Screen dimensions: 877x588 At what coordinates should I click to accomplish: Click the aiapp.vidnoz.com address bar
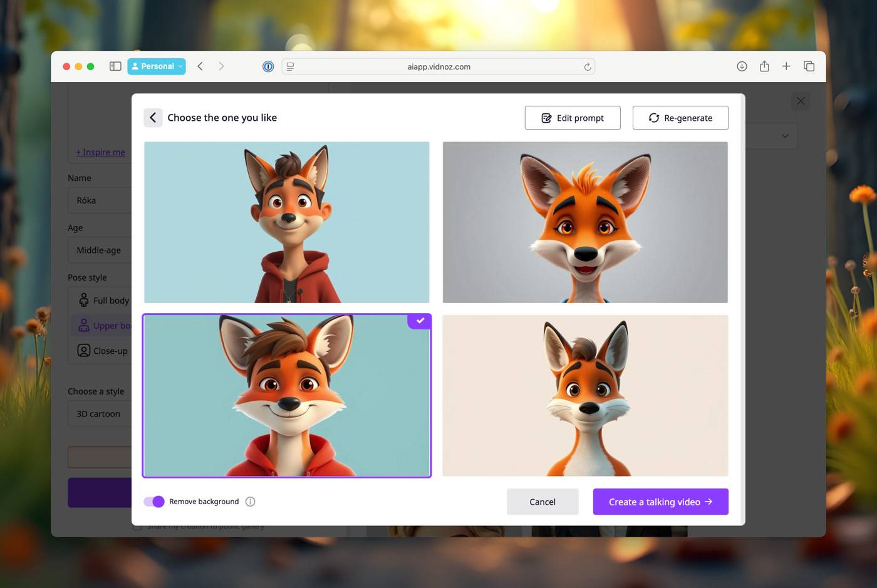pos(438,66)
